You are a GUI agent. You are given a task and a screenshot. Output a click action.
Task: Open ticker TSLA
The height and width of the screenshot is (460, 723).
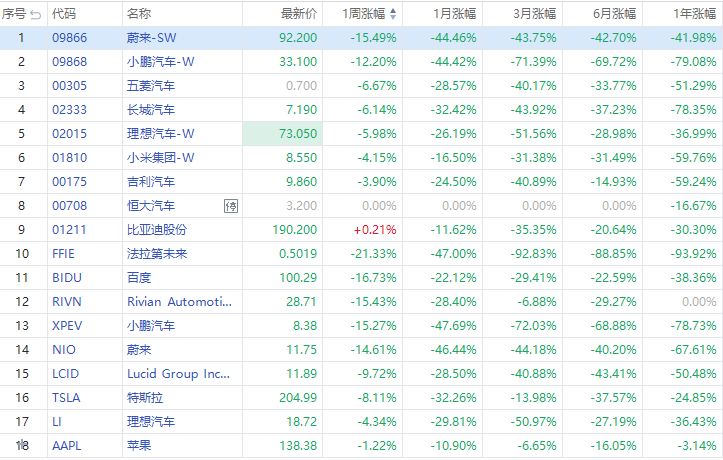64,397
